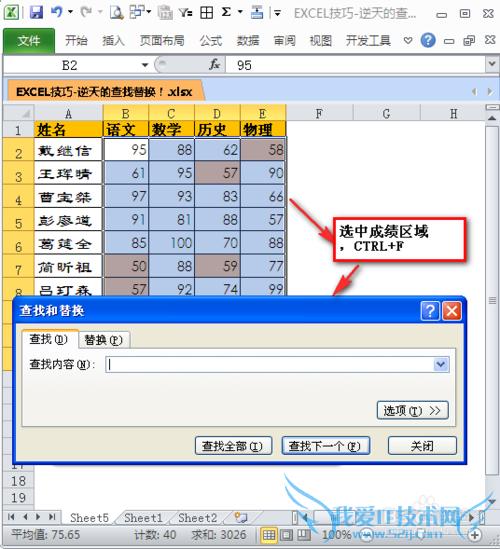This screenshot has width=500, height=549.
Task: Open the Find what history dropdown
Action: point(440,364)
